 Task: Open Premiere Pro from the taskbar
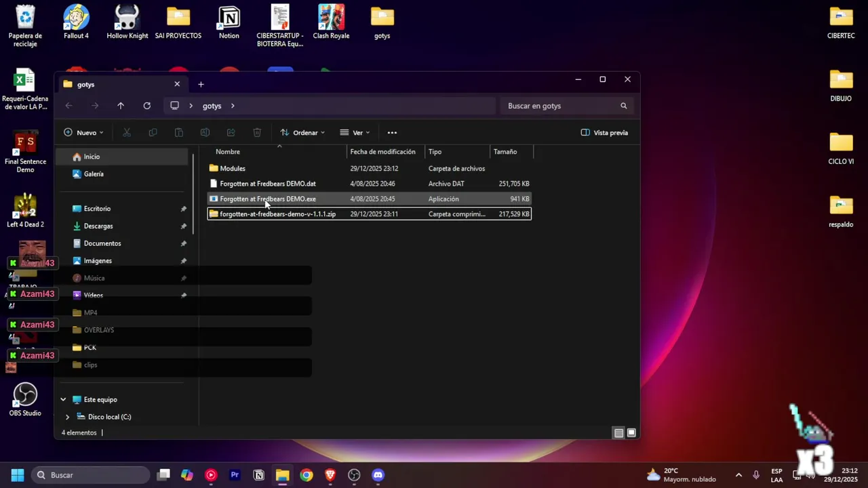pos(235,475)
